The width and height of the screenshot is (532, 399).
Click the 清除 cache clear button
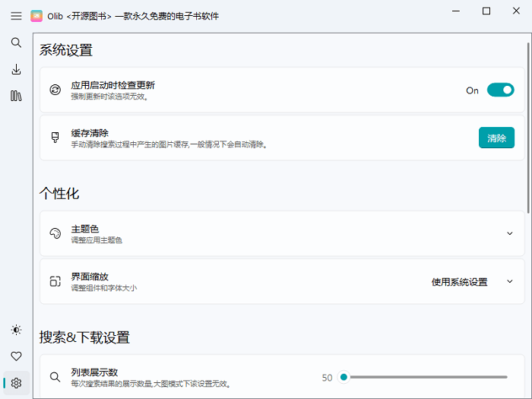tap(496, 138)
